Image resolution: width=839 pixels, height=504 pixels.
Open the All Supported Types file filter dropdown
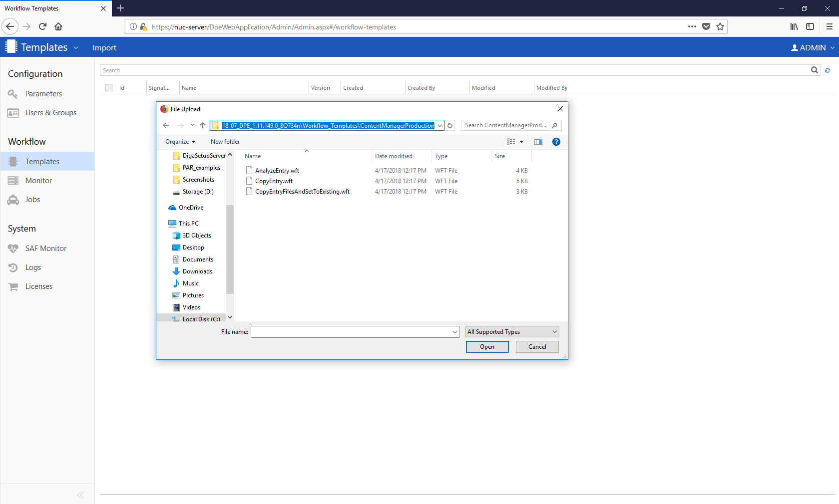[512, 332]
